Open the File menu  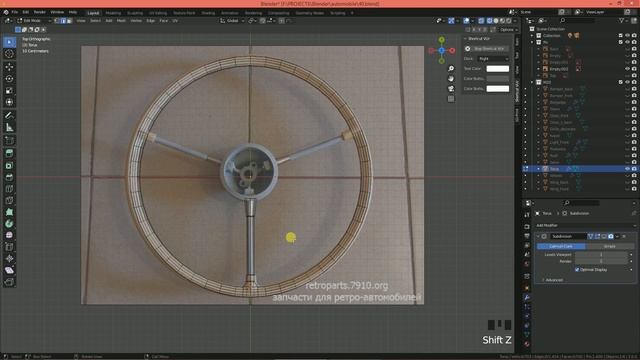pos(15,12)
